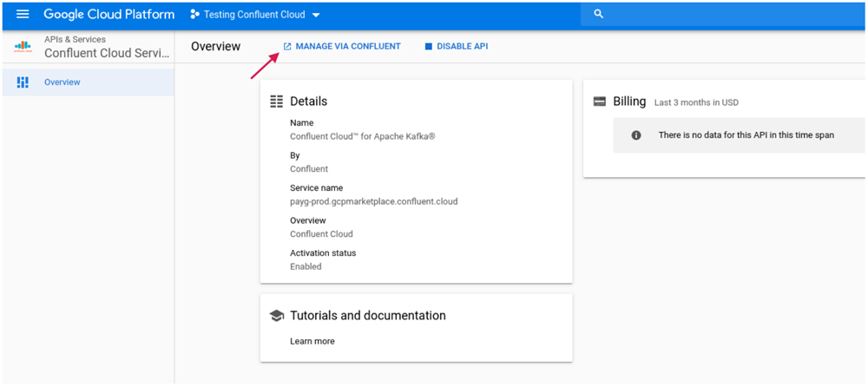Click the Confluent Cloud Servi... title

[108, 53]
